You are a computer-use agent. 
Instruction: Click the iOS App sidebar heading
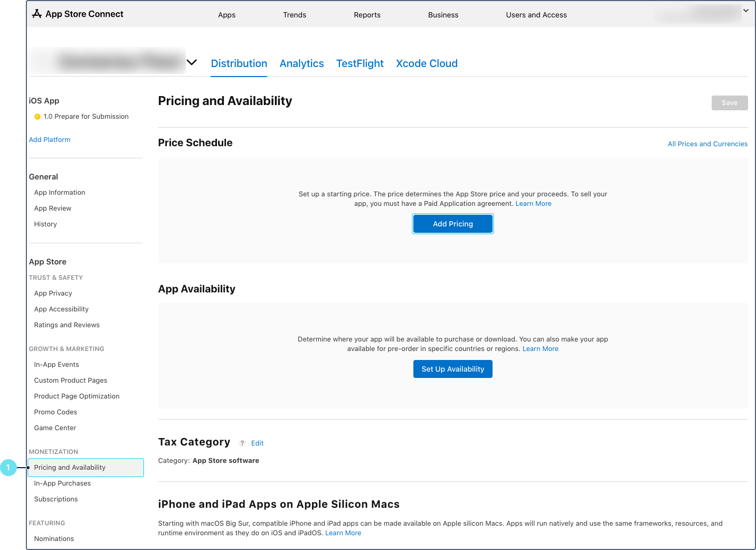coord(44,101)
